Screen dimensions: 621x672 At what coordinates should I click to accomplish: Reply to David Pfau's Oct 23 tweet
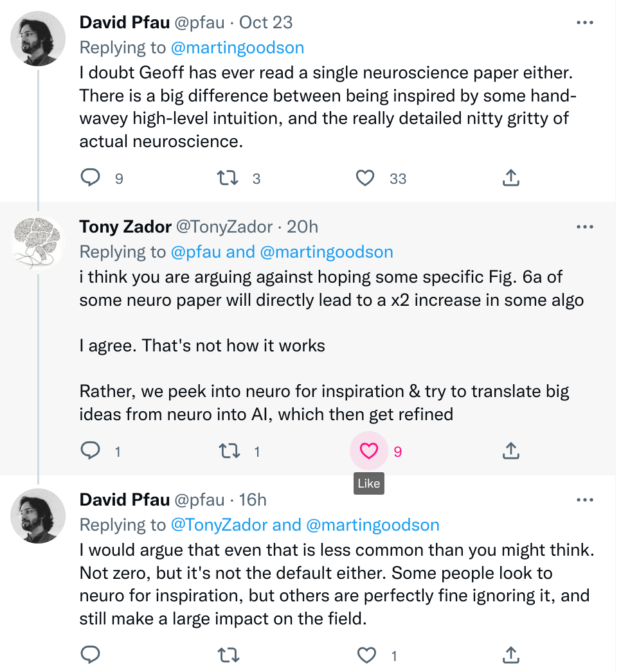91,178
